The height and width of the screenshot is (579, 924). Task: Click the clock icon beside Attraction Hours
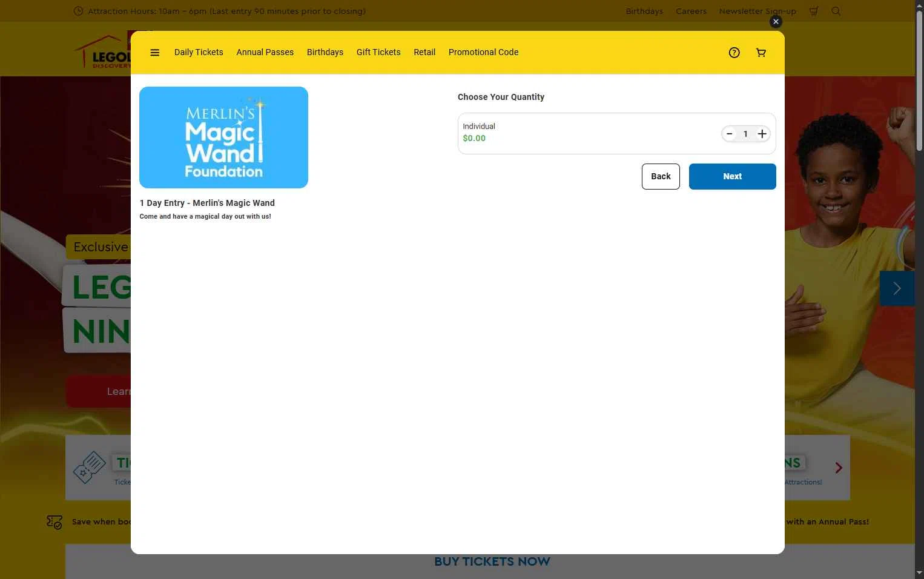pos(78,11)
